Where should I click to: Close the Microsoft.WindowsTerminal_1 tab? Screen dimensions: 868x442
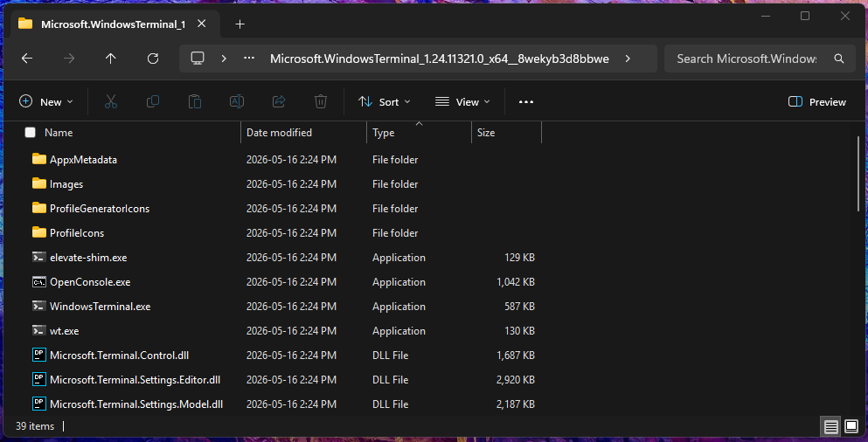(x=202, y=24)
